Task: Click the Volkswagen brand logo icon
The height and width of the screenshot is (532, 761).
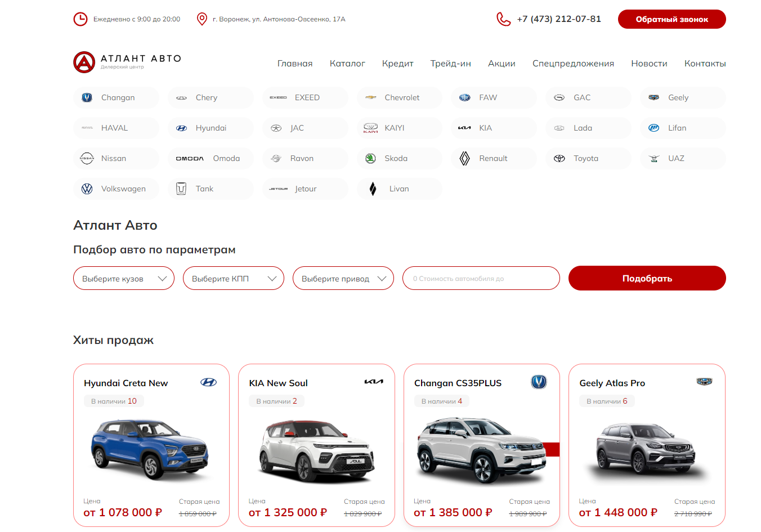Action: pyautogui.click(x=87, y=189)
